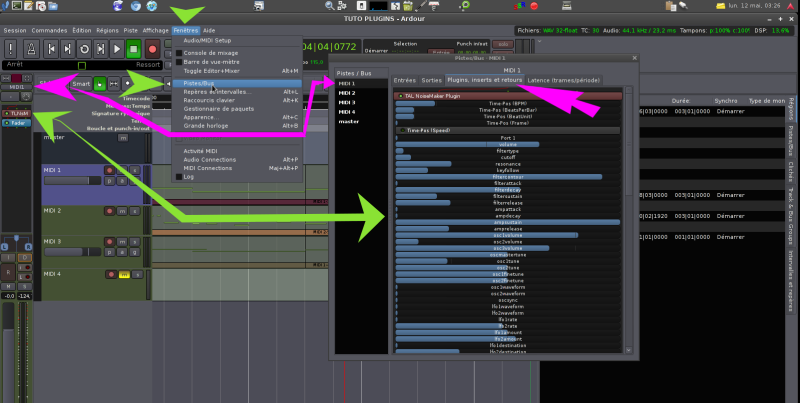This screenshot has width=800, height=403.
Task: Solo the MIDI 3 track
Action: pyautogui.click(x=134, y=241)
